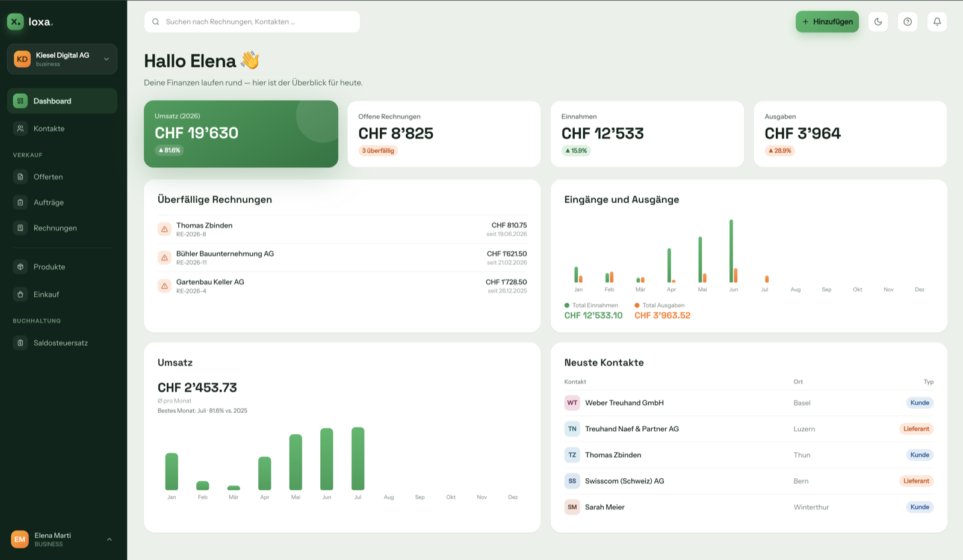
Task: Click SM avatar of Sarah Meier
Action: click(572, 507)
